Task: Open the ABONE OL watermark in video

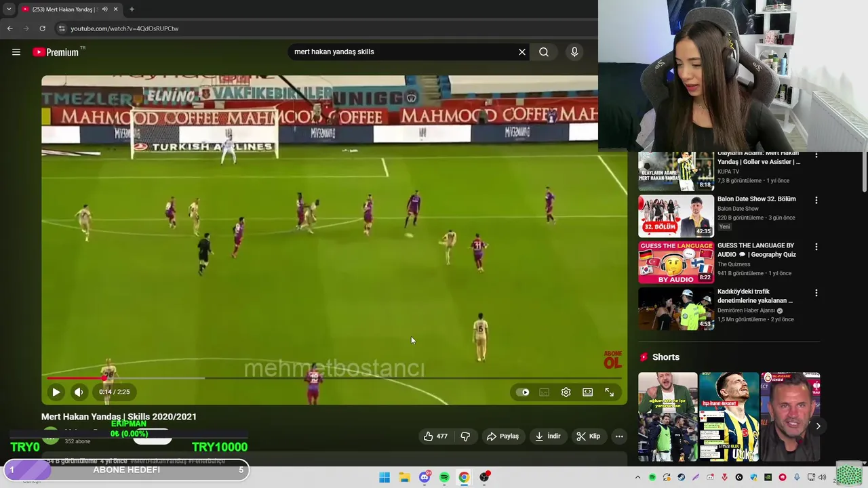Action: [612, 360]
